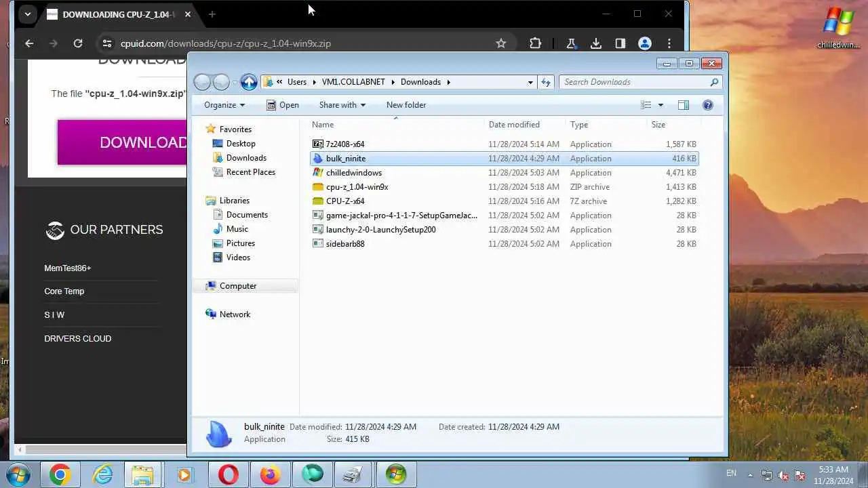Image resolution: width=868 pixels, height=488 pixels.
Task: Click the Change your view icon
Action: [x=646, y=105]
